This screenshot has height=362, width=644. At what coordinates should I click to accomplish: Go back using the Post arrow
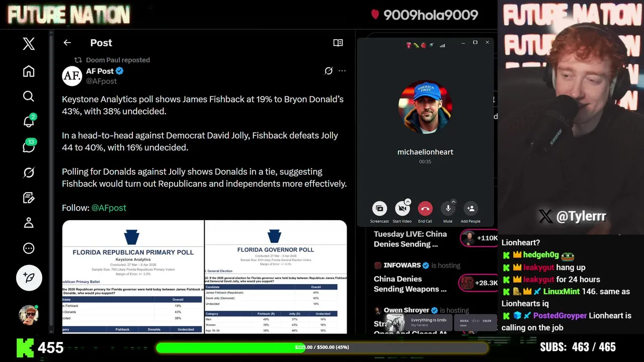pyautogui.click(x=67, y=43)
